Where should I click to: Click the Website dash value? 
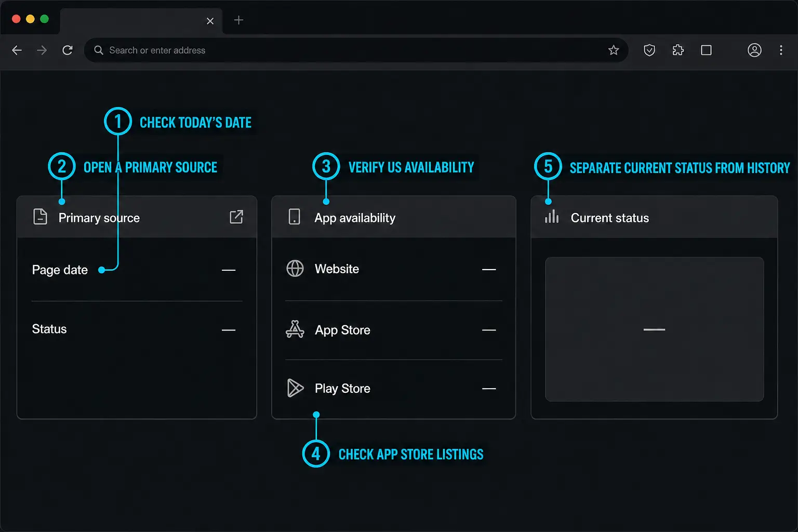(489, 270)
